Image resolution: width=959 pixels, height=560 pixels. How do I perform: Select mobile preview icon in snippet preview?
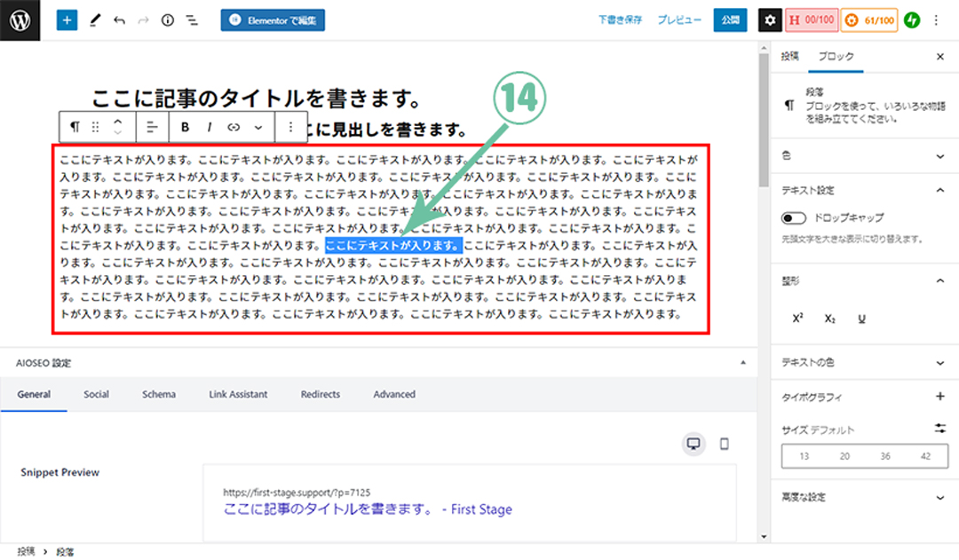724,444
